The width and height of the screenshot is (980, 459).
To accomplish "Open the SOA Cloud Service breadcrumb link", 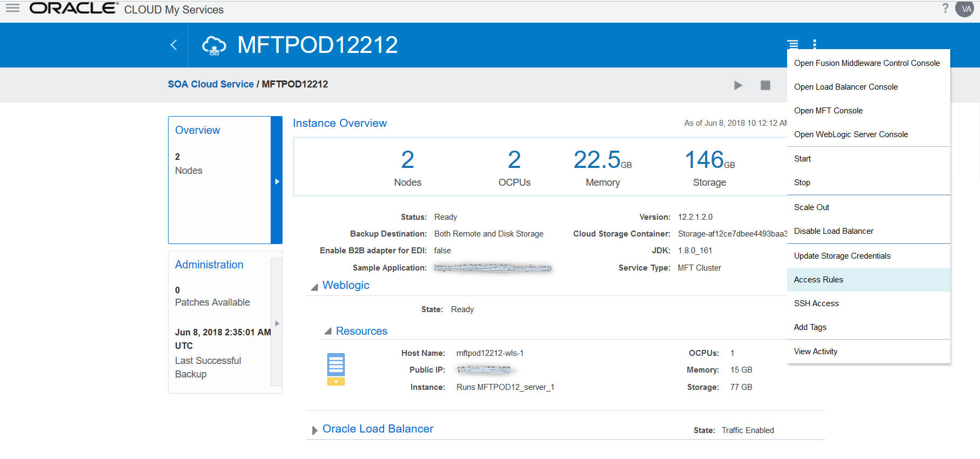I will (211, 84).
